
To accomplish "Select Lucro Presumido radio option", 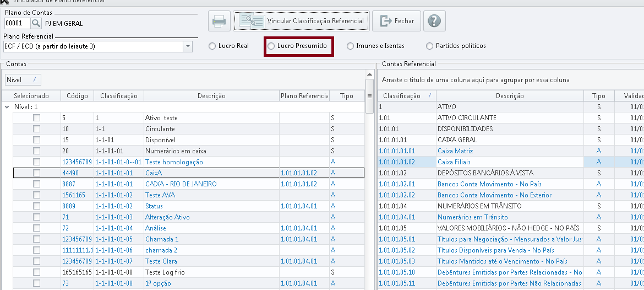I will [297, 46].
